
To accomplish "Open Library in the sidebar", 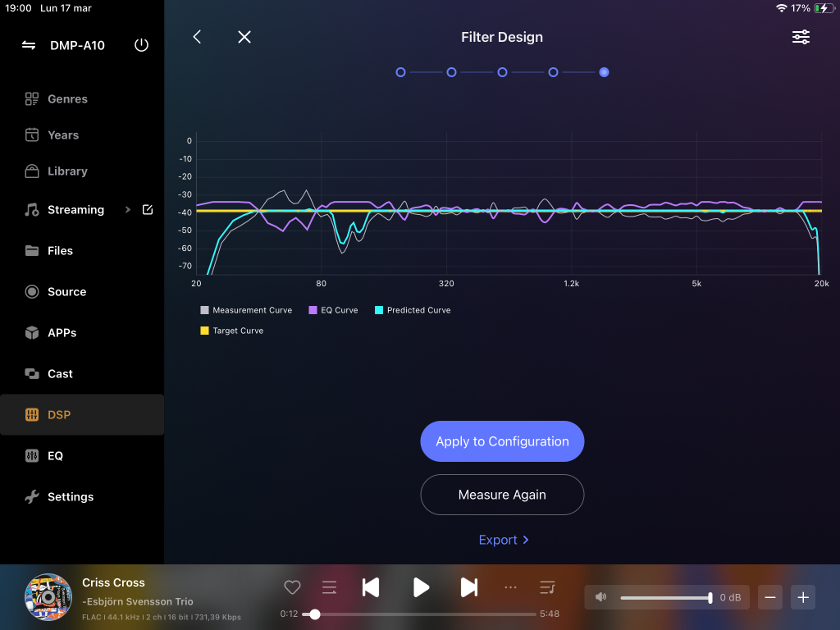I will point(82,171).
